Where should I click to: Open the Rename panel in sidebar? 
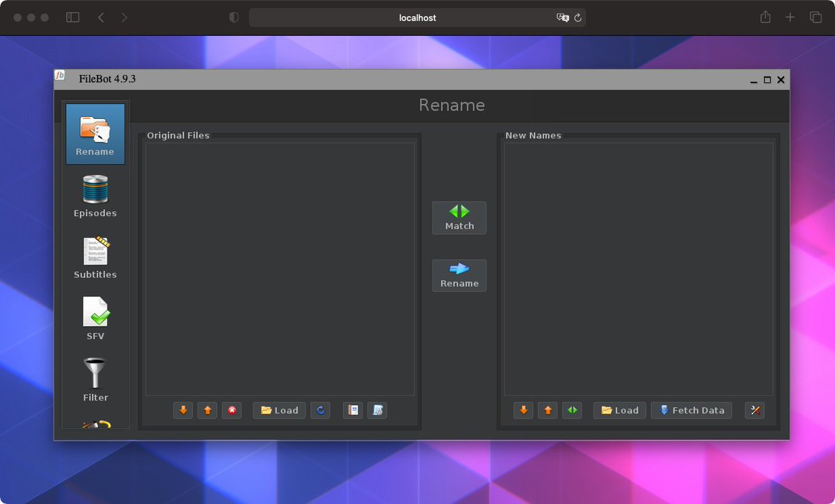pyautogui.click(x=95, y=134)
